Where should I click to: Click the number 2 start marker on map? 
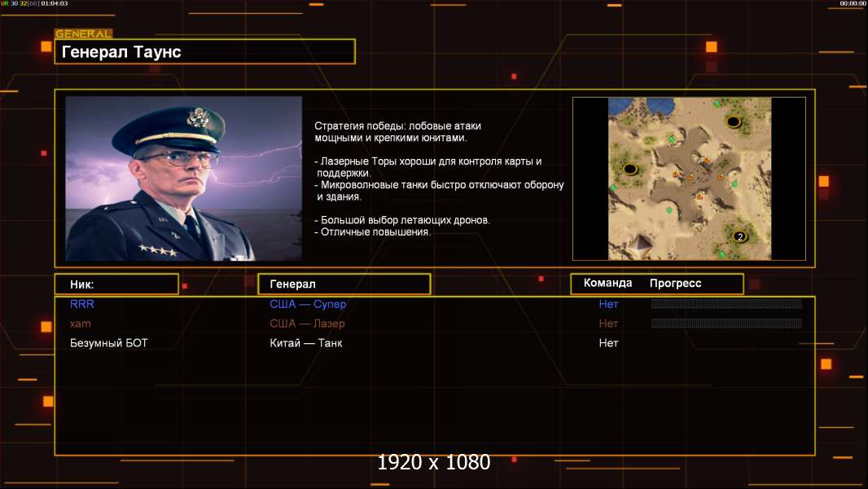point(740,236)
